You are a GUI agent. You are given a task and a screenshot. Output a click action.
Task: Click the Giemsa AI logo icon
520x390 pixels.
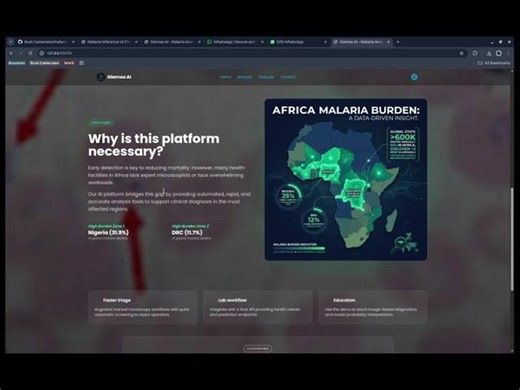[101, 77]
